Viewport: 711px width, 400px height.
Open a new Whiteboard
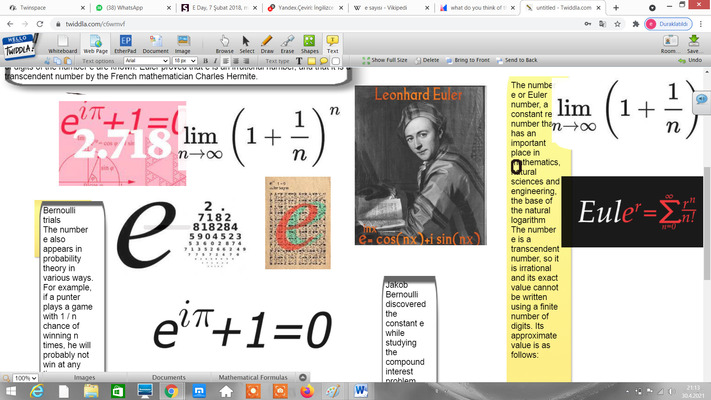[x=63, y=44]
